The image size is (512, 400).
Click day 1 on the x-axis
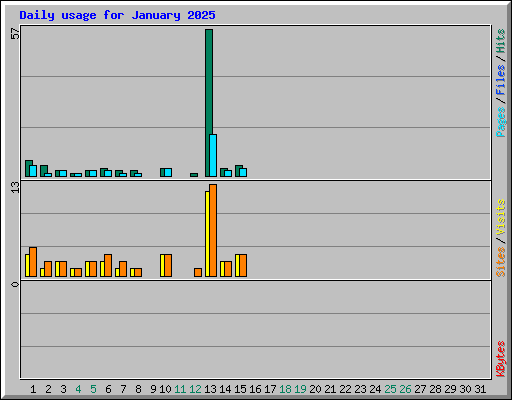pyautogui.click(x=33, y=389)
